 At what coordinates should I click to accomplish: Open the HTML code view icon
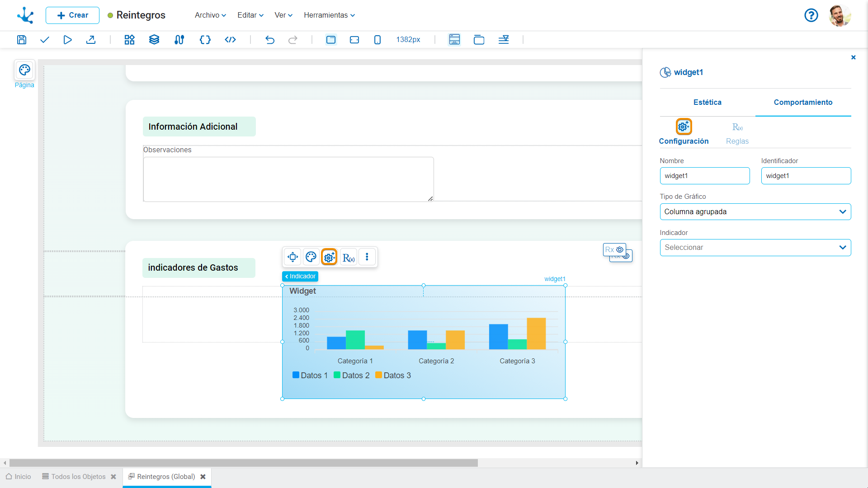tap(230, 40)
